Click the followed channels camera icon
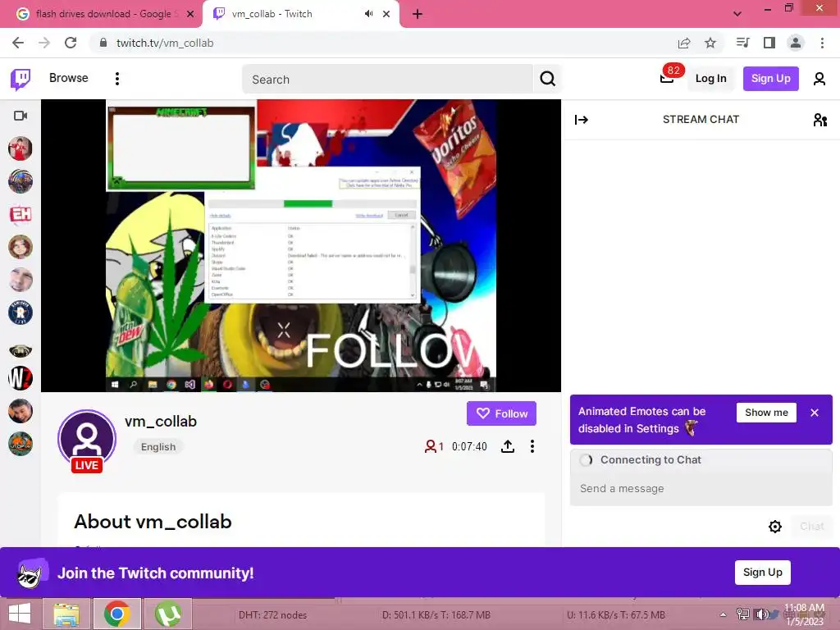 click(x=21, y=116)
